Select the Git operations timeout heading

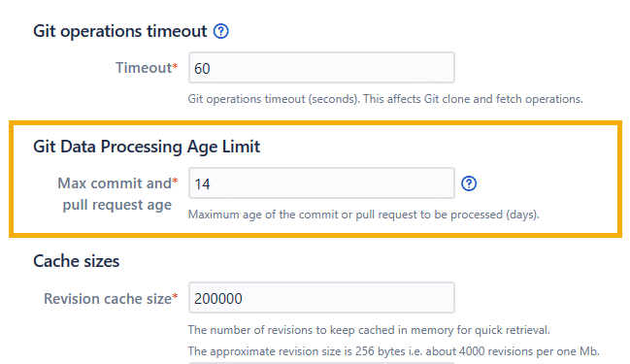119,31
